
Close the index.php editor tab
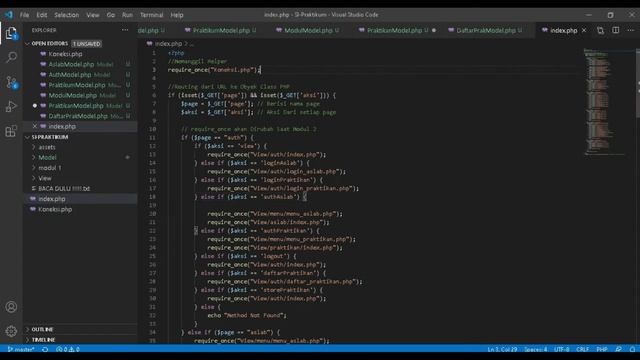tap(584, 30)
